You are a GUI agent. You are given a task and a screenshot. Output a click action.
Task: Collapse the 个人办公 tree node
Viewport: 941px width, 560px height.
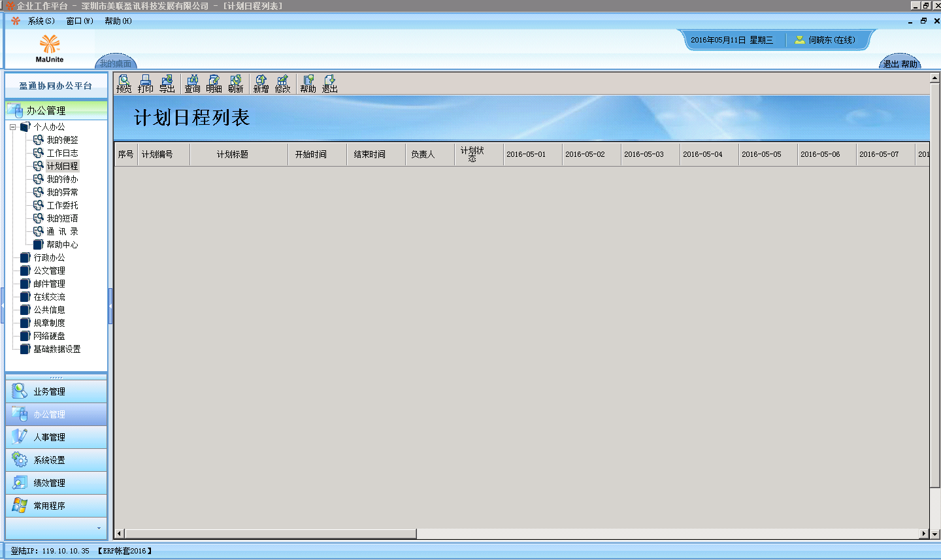12,127
